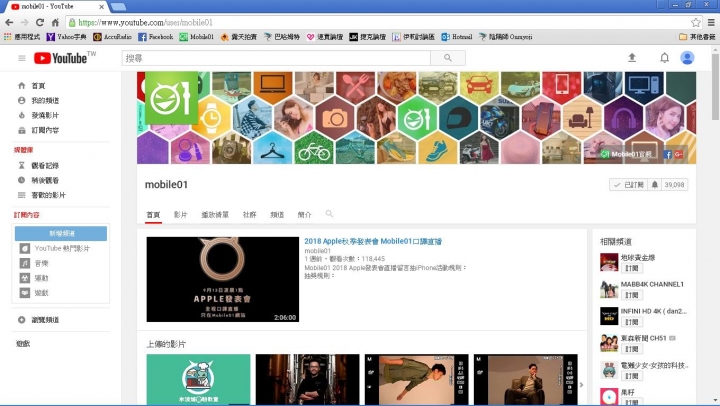This screenshot has height=406, width=720.
Task: Click the upload video icon
Action: pos(632,58)
